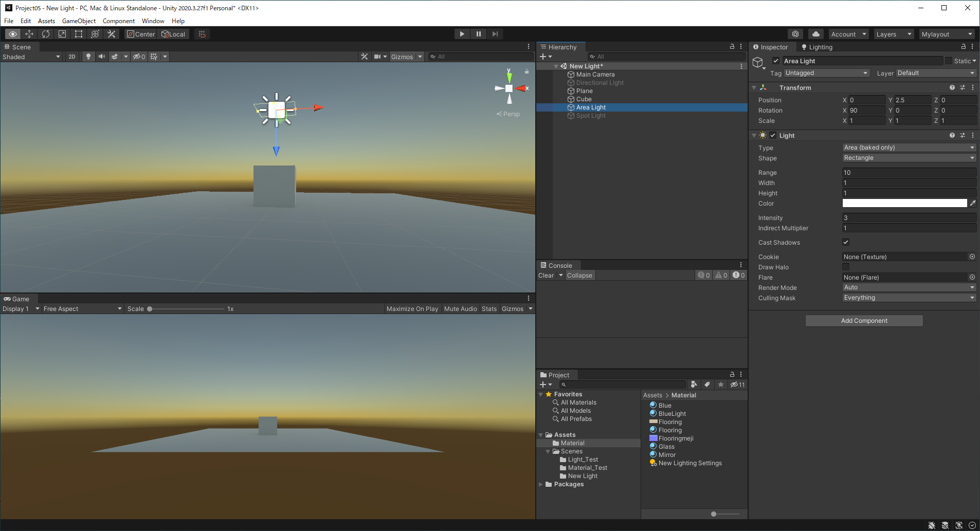Open the Layers dropdown in toolbar

[894, 34]
